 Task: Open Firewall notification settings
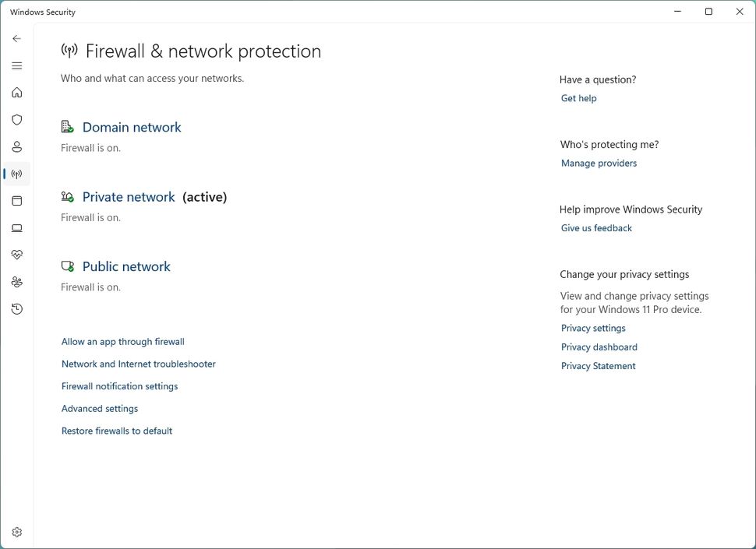point(119,385)
